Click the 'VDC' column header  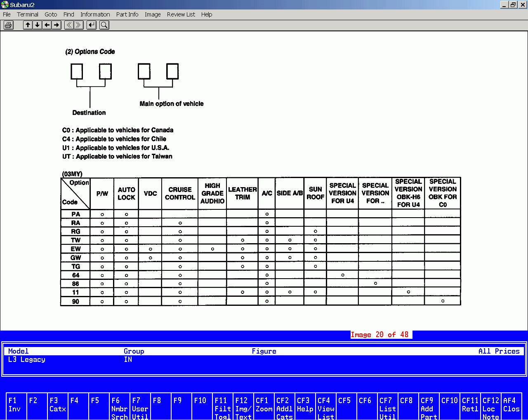(150, 193)
